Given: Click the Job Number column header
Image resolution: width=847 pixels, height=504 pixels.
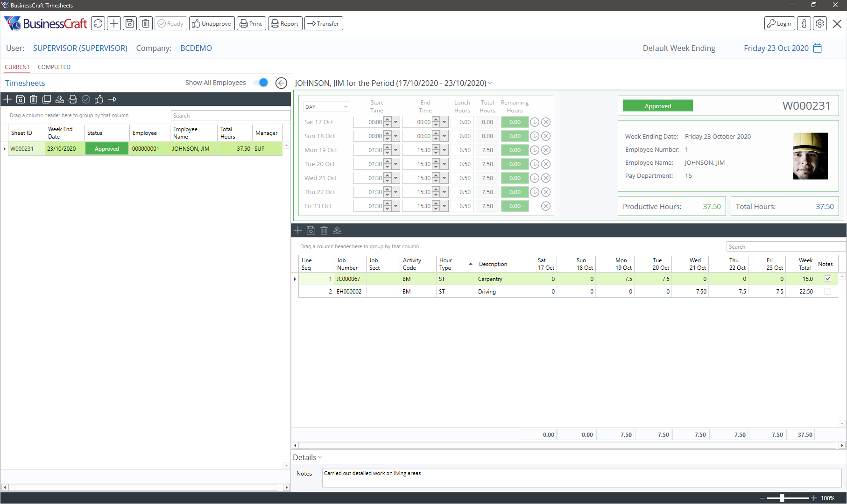Looking at the screenshot, I should coord(350,264).
